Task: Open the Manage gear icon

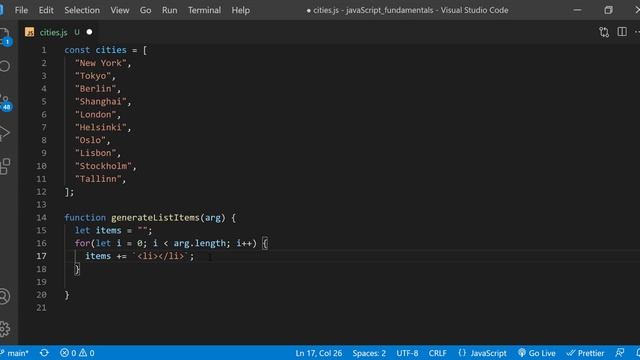Action: coord(4,329)
